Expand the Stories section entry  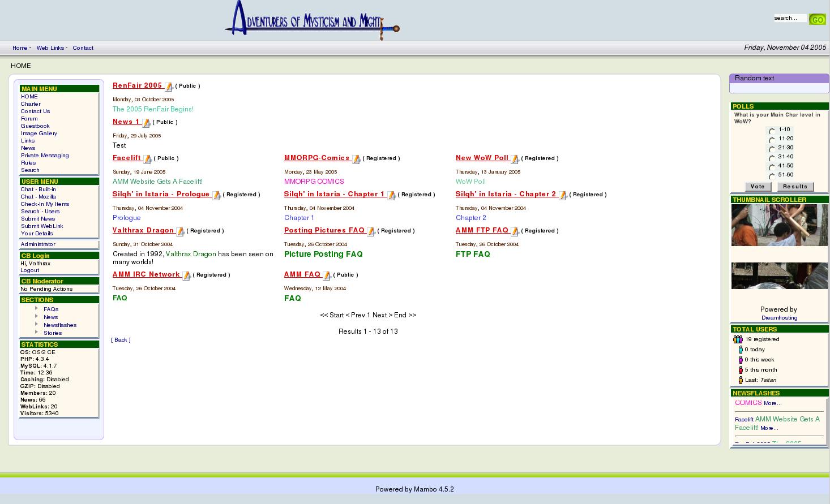(x=37, y=333)
